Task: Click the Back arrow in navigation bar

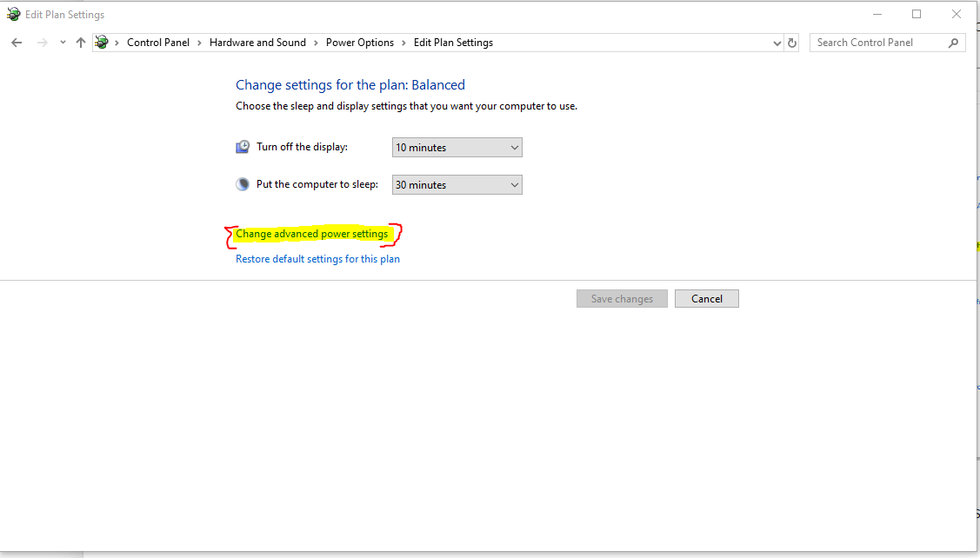Action: pos(17,43)
